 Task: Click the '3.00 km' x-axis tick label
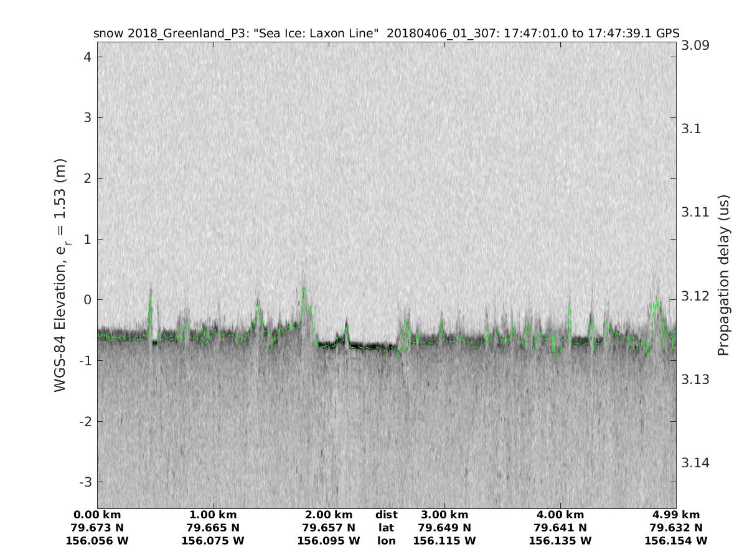tap(444, 515)
